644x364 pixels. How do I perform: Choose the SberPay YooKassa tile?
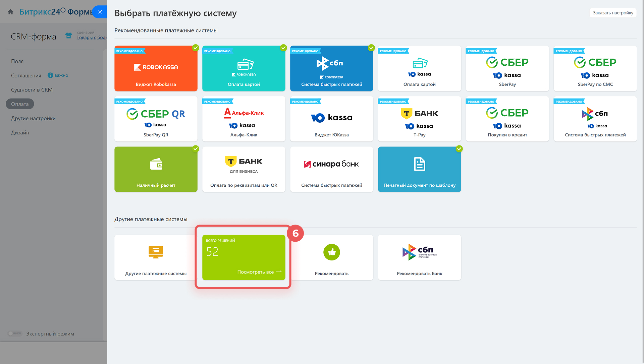(x=507, y=68)
